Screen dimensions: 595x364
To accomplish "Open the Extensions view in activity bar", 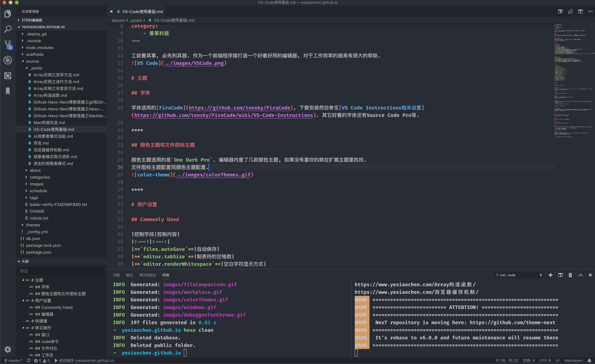I will point(8,75).
